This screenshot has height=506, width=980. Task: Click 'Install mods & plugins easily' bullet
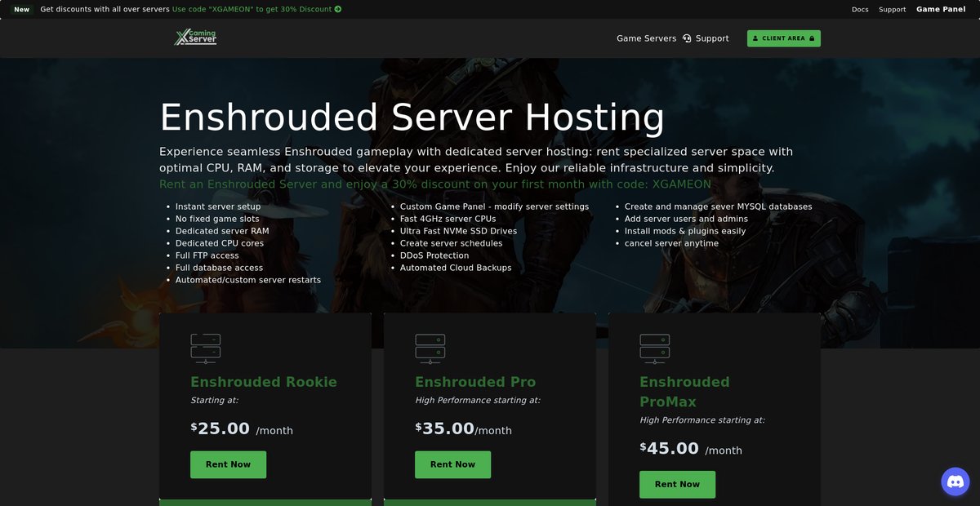pyautogui.click(x=685, y=231)
